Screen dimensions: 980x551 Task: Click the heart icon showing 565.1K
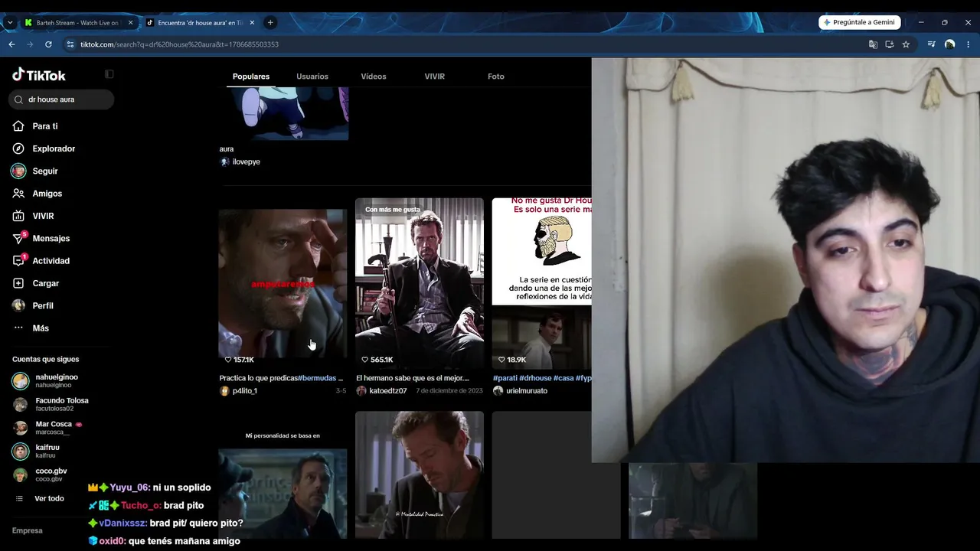[365, 360]
